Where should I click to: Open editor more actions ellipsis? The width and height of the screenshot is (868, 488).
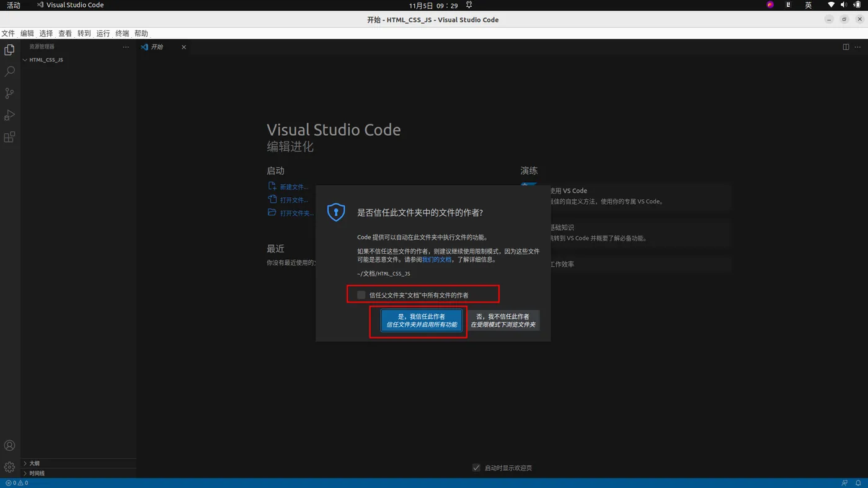(x=858, y=47)
